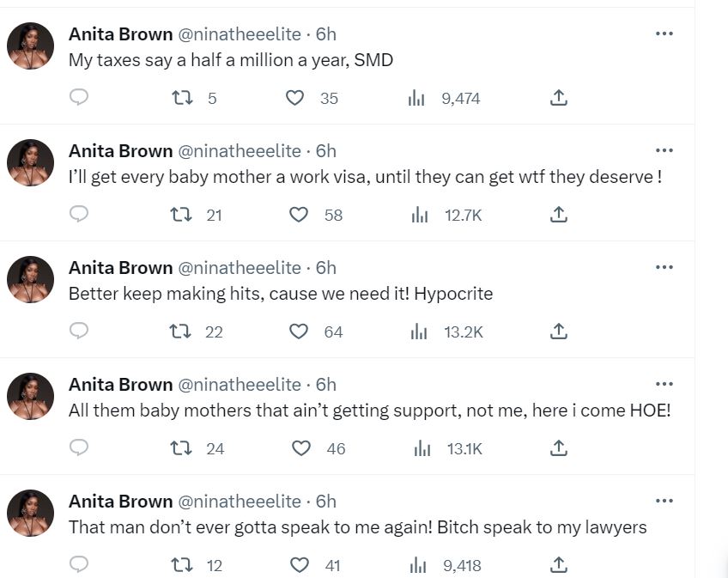This screenshot has height=578, width=728.
Task: Open the tweet text 'That man don't ever gotta speak'
Action: [x=357, y=527]
